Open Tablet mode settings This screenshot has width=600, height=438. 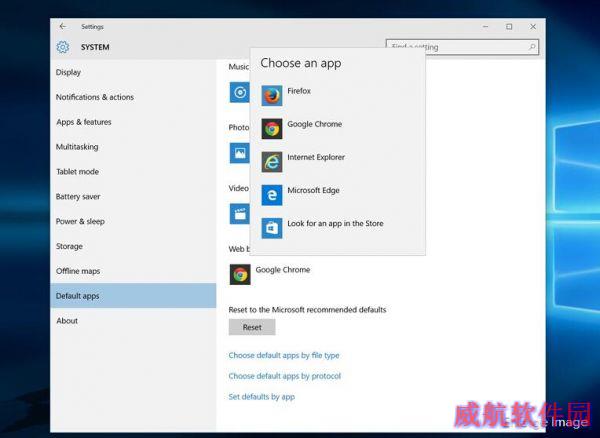click(133, 172)
